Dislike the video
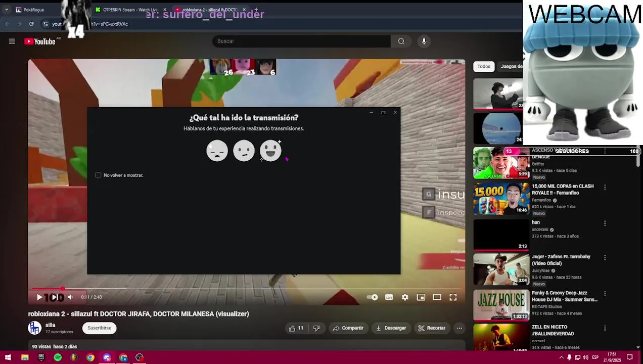 pyautogui.click(x=316, y=328)
